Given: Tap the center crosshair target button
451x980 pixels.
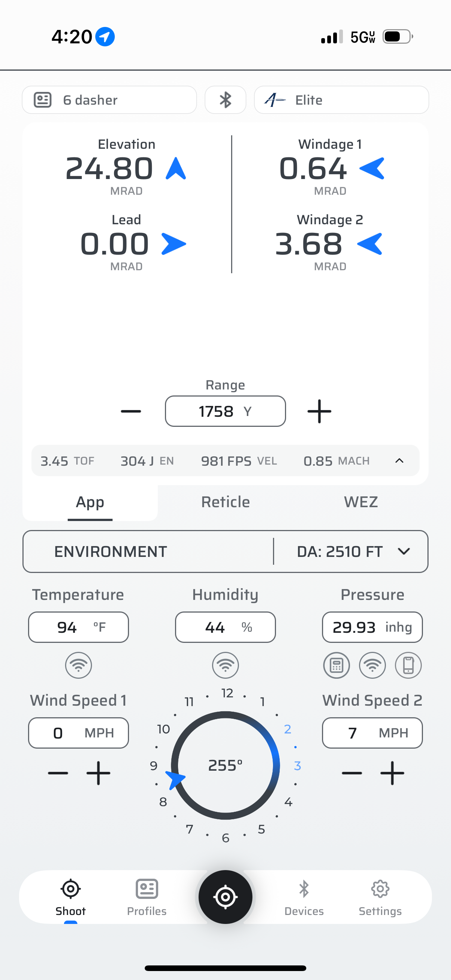Looking at the screenshot, I should [x=225, y=897].
